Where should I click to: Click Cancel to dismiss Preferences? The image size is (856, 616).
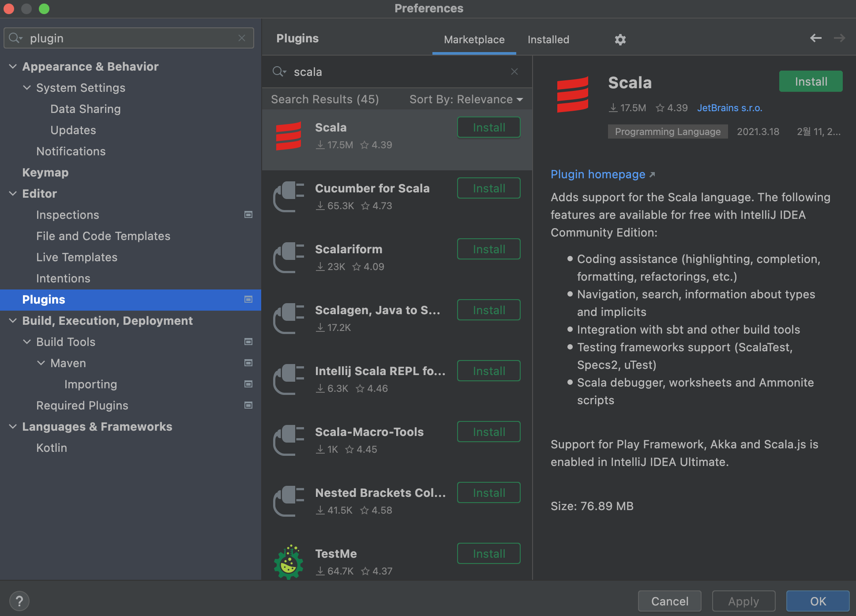pyautogui.click(x=669, y=601)
